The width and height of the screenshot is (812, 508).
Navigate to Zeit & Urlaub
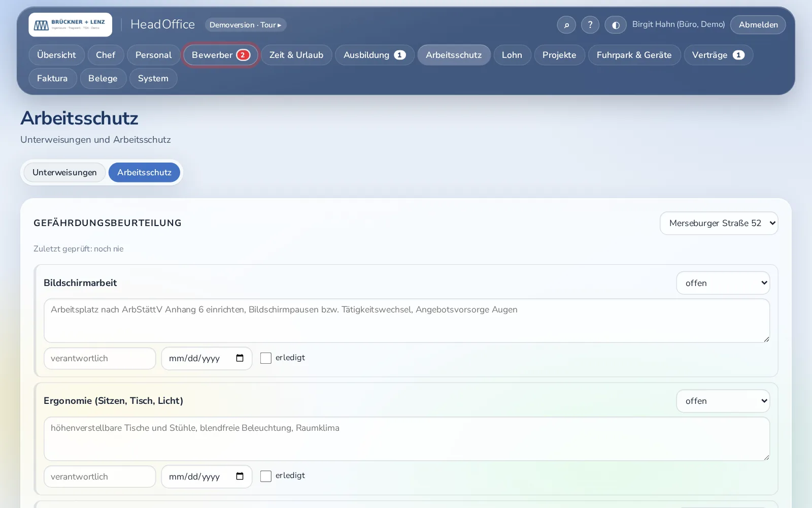click(x=296, y=55)
